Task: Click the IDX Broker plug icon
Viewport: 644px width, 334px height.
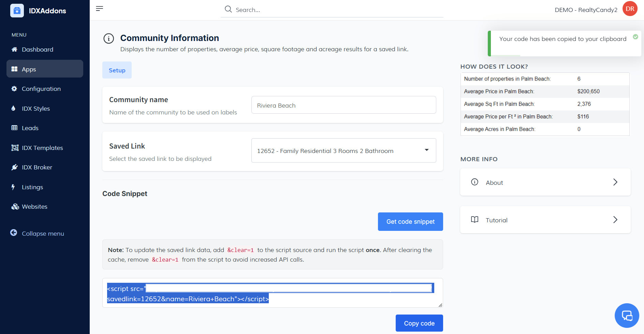Action: coord(14,167)
